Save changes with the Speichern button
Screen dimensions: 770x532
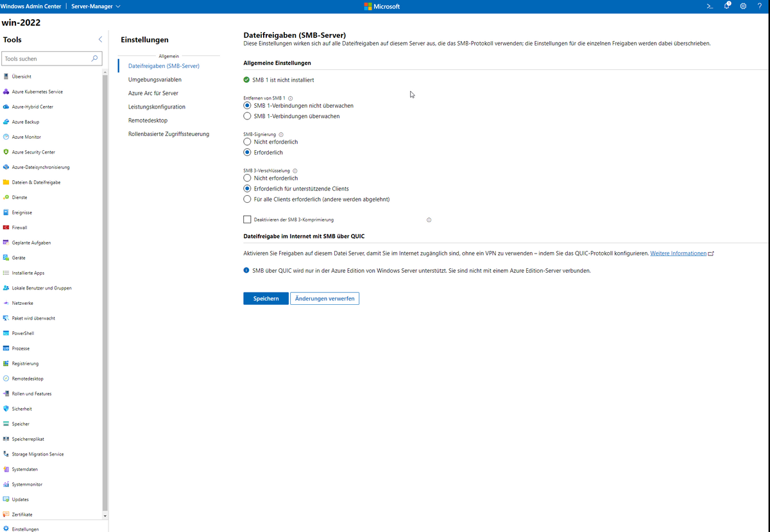coord(265,298)
